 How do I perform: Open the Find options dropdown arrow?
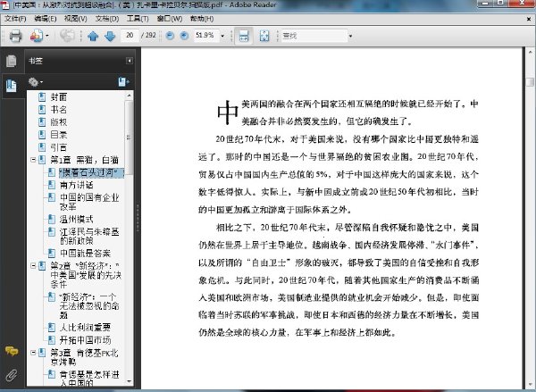coord(350,36)
